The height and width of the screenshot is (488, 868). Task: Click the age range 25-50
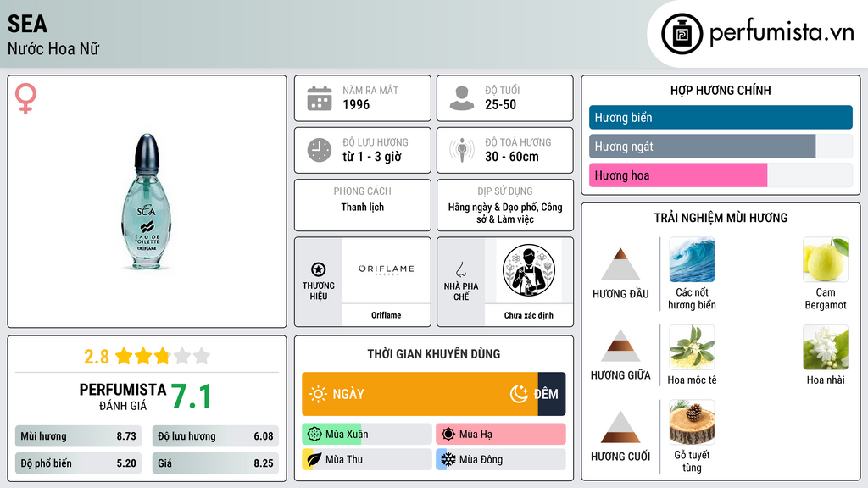[500, 104]
